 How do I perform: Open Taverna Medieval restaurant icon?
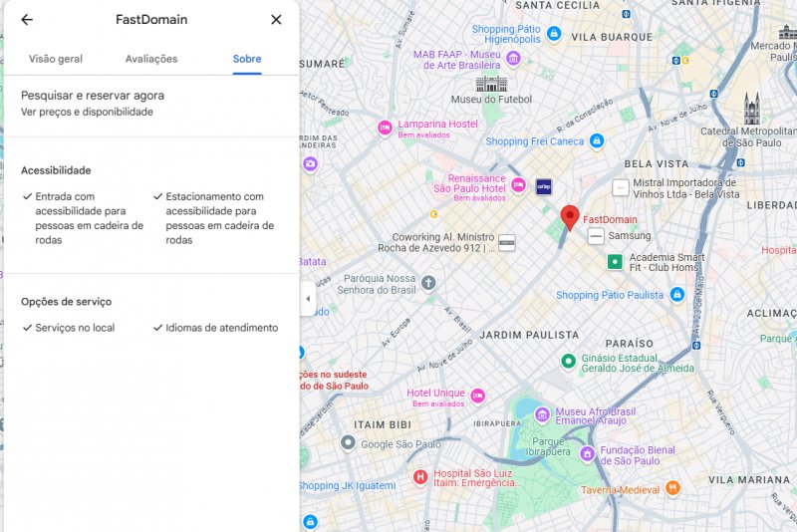(672, 488)
